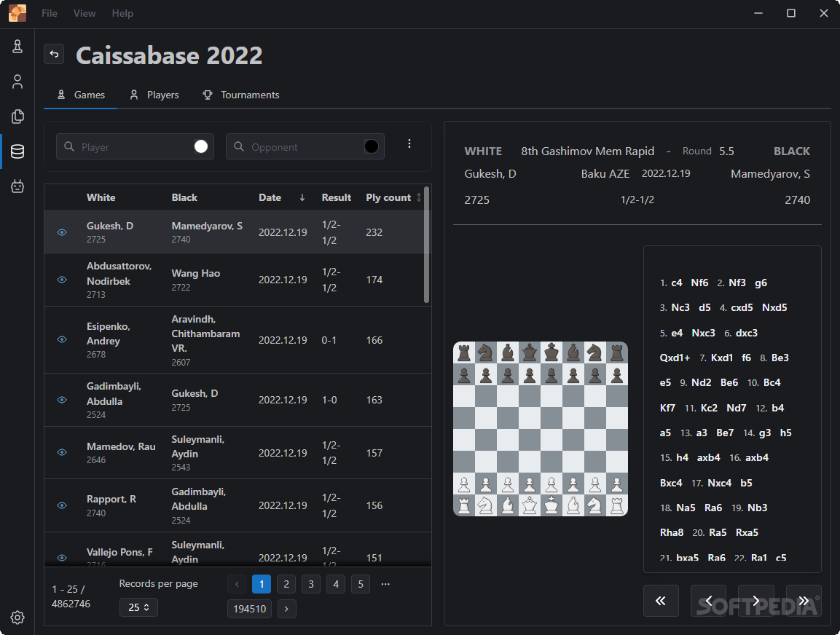Open the engines robot sidebar icon
The height and width of the screenshot is (635, 840).
[x=17, y=186]
